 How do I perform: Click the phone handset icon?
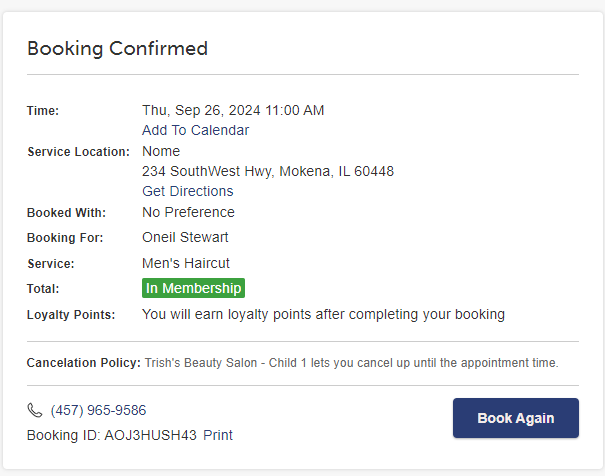35,410
